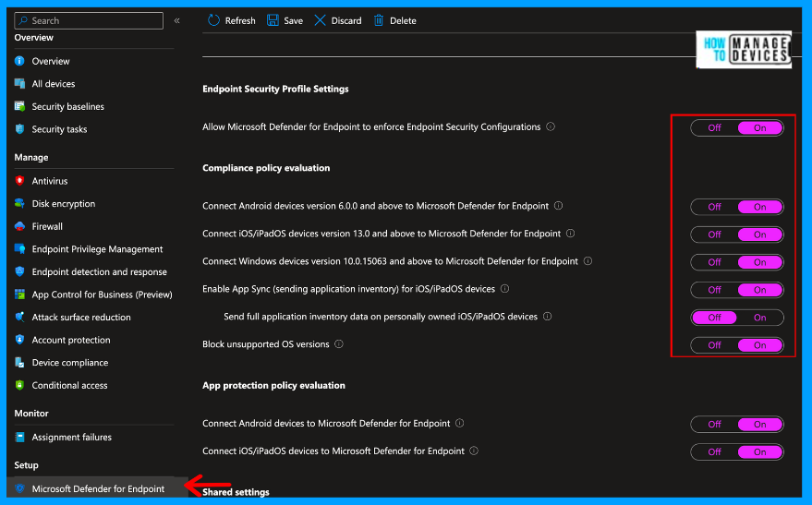812x505 pixels.
Task: Click the red Antivirus shield icon
Action: [x=19, y=181]
